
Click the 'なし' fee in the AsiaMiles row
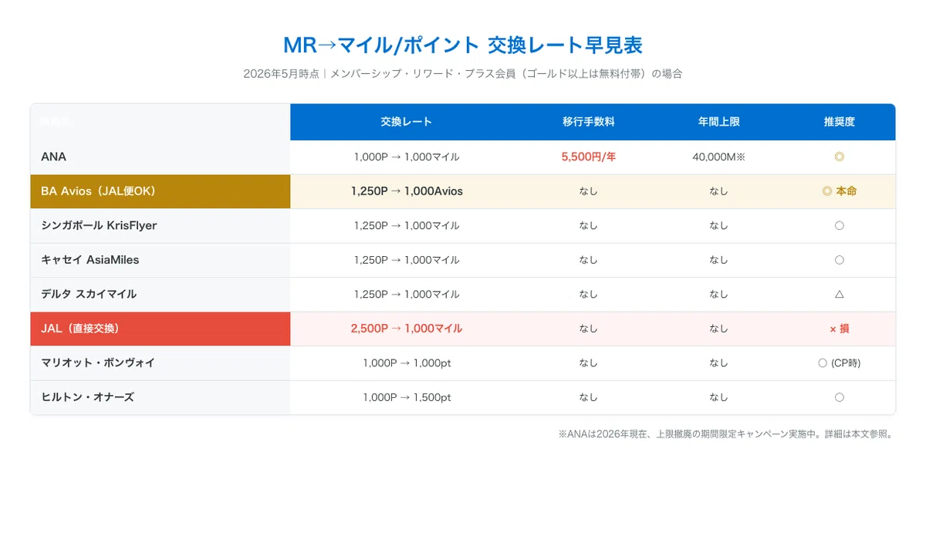[x=589, y=260]
